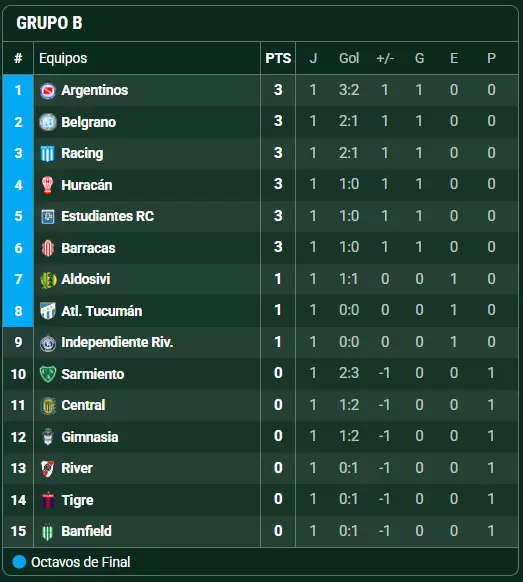Click the GRUPO B title header
The image size is (523, 582).
tap(49, 23)
